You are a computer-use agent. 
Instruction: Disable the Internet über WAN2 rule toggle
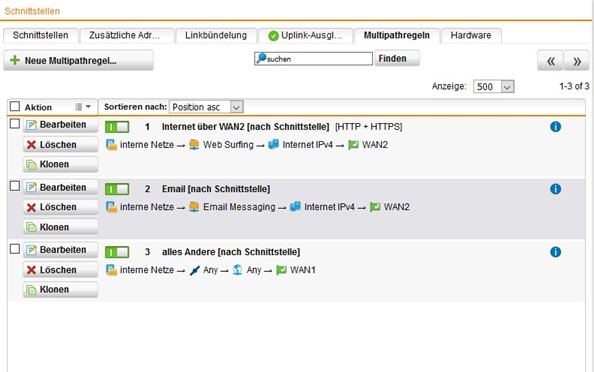coord(117,127)
